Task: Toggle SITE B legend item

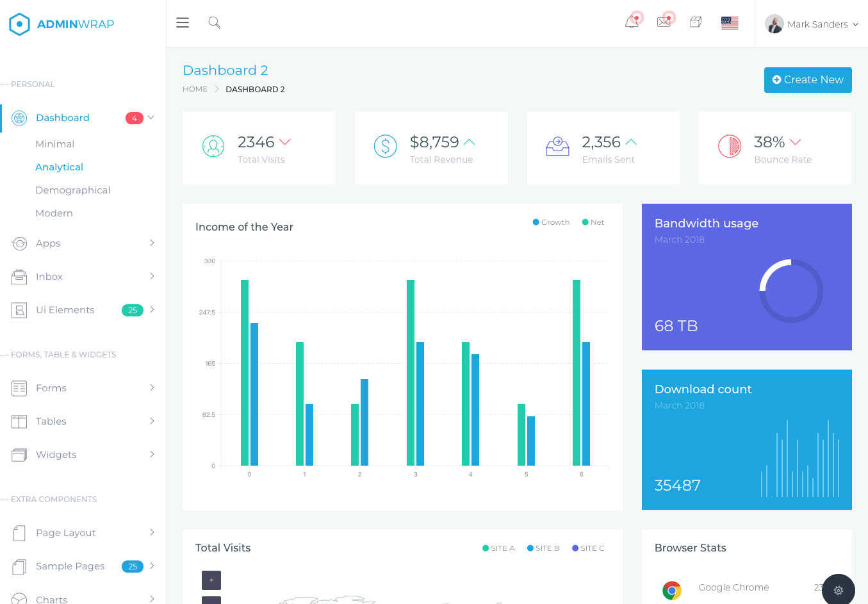Action: tap(543, 548)
